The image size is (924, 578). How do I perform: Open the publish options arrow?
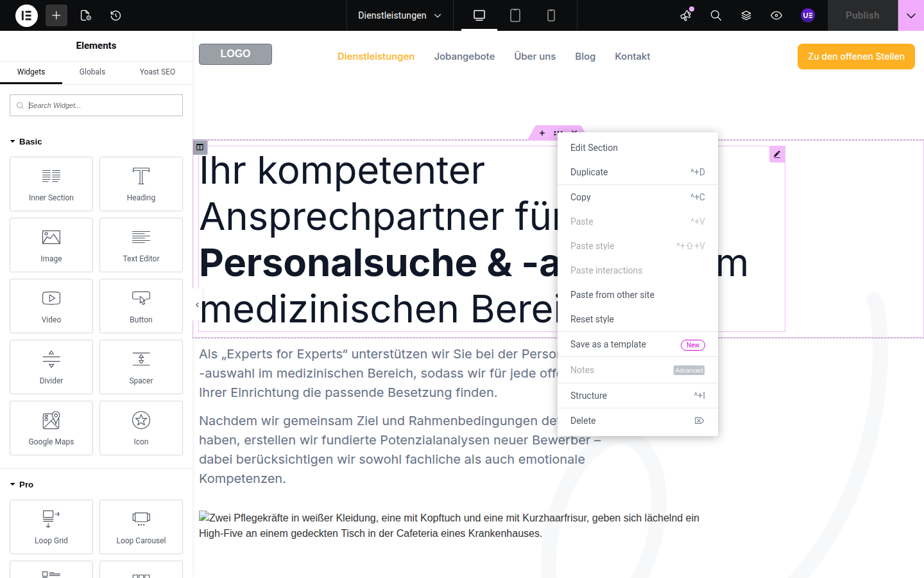point(911,15)
